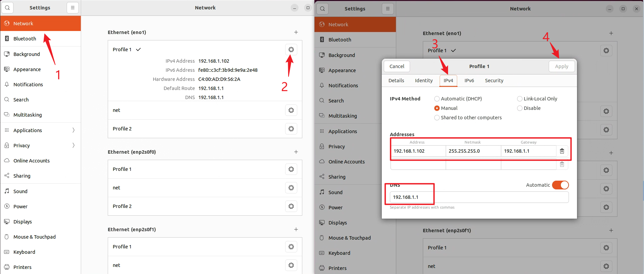Add profile to Ethernet (eno1) in right window
This screenshot has height=274, width=644.
pyautogui.click(x=611, y=33)
